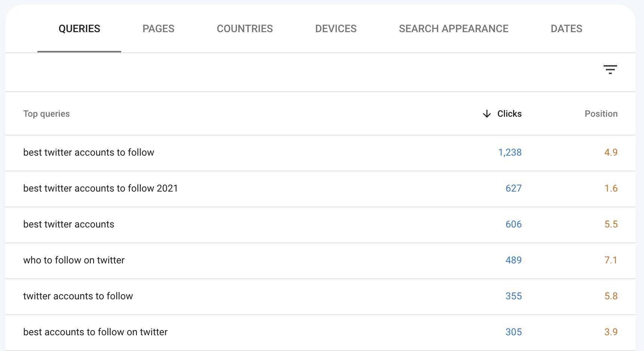Click the 305 clicks value
The height and width of the screenshot is (351, 644).
click(x=513, y=332)
